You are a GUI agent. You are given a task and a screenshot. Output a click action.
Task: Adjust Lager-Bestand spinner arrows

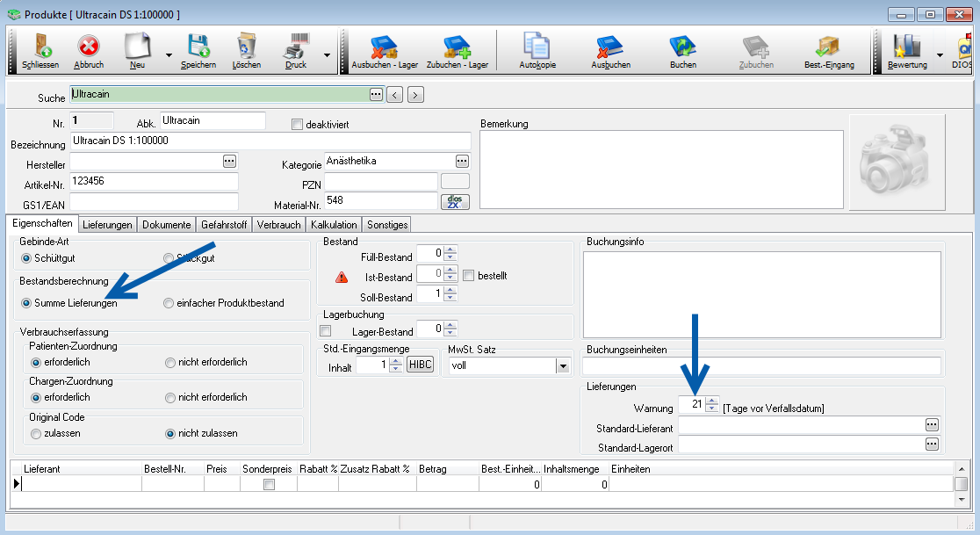450,329
